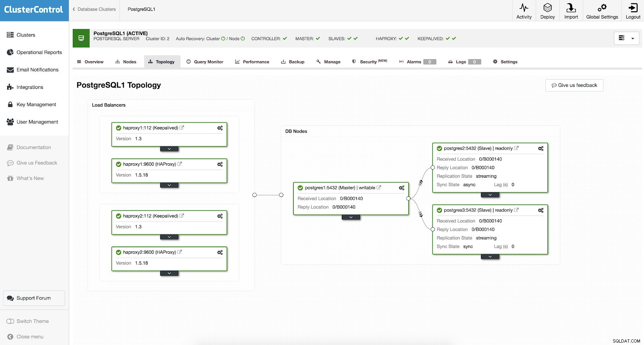This screenshot has width=644, height=345.
Task: Open external link icon for haproxy1:112 Keepalived
Action: [x=182, y=127]
